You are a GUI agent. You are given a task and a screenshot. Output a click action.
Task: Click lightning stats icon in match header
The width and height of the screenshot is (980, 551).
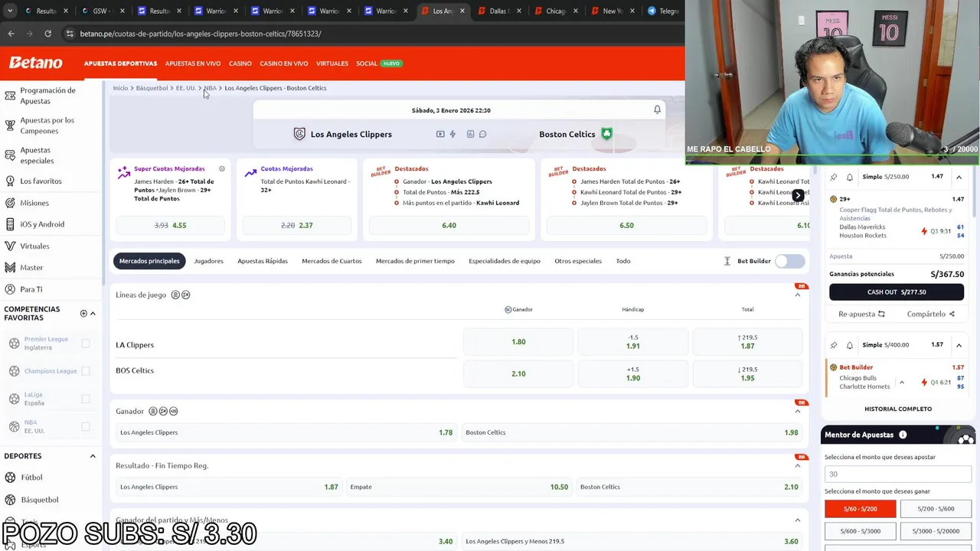452,134
